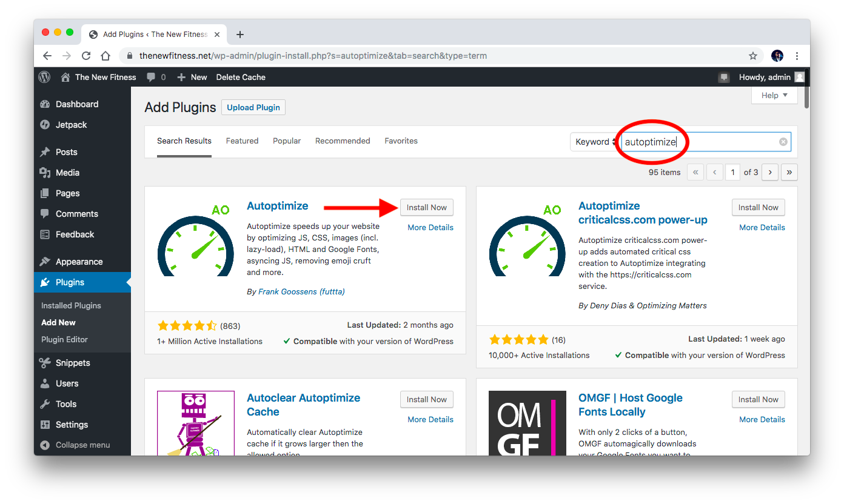Click the WordPress logo in admin bar
This screenshot has width=844, height=504.
point(44,77)
